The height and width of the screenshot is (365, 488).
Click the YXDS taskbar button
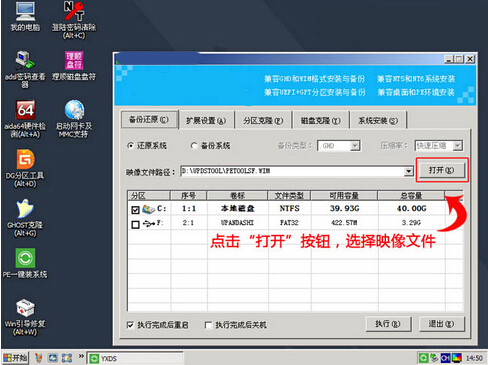[135, 358]
